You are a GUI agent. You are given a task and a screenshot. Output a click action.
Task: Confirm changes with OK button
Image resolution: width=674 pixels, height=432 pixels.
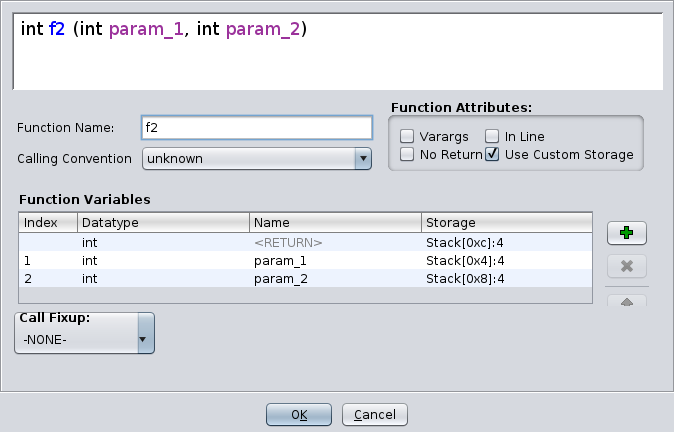click(x=299, y=414)
